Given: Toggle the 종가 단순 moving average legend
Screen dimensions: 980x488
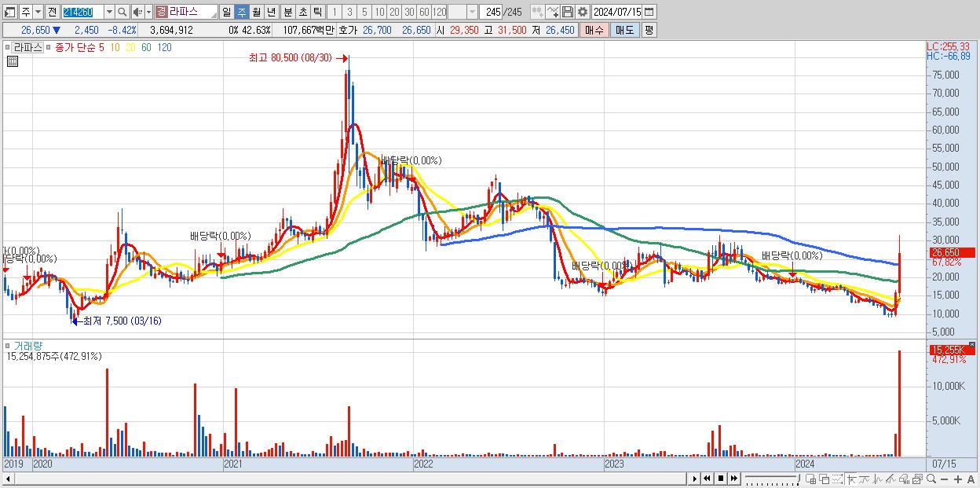Looking at the screenshot, I should pyautogui.click(x=75, y=47).
